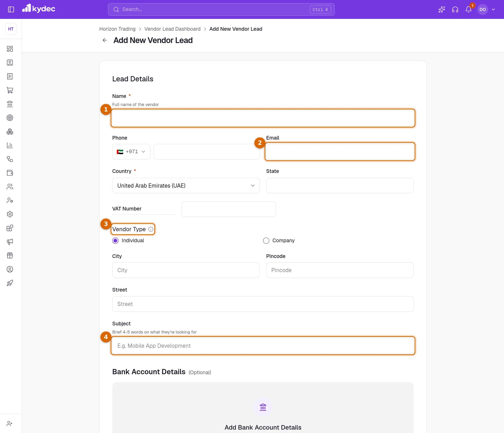Open the stacked cubes inventory icon
Screen dimensions: 504x433
point(10,131)
